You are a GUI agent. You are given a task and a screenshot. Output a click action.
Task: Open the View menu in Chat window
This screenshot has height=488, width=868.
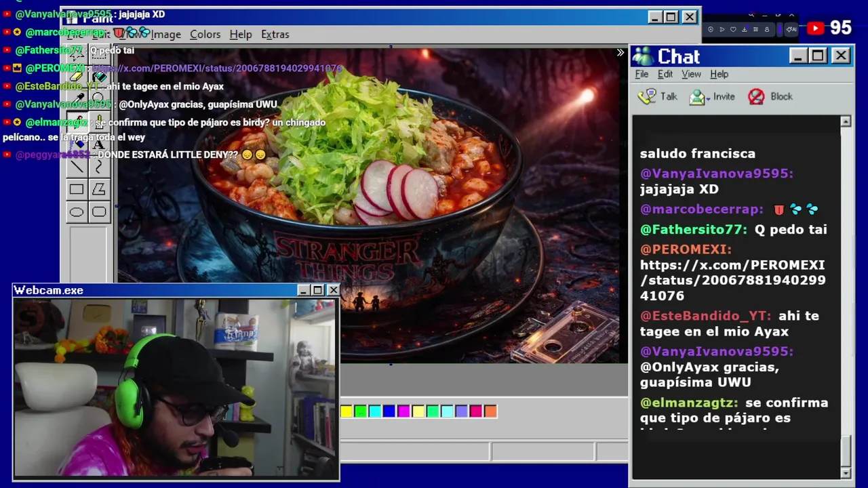pos(691,74)
